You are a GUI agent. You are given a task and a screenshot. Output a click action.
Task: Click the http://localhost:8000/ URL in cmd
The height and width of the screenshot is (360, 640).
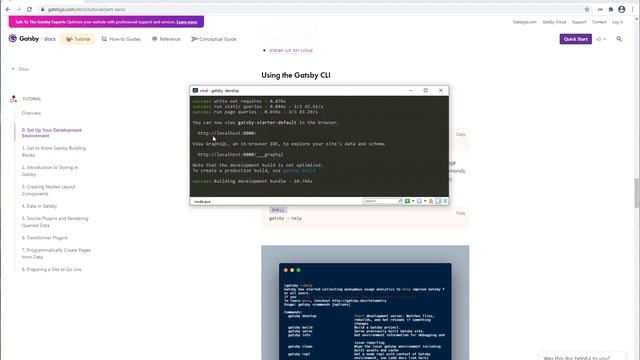click(x=227, y=133)
